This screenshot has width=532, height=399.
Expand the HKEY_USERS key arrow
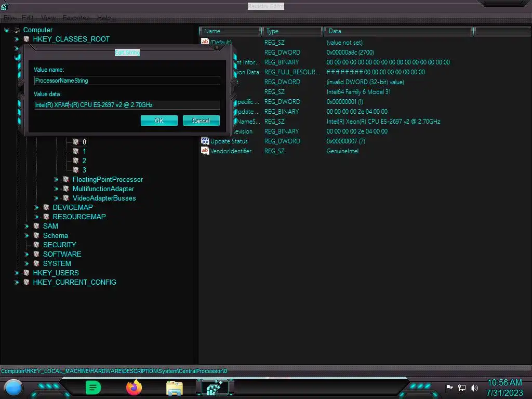(x=16, y=273)
